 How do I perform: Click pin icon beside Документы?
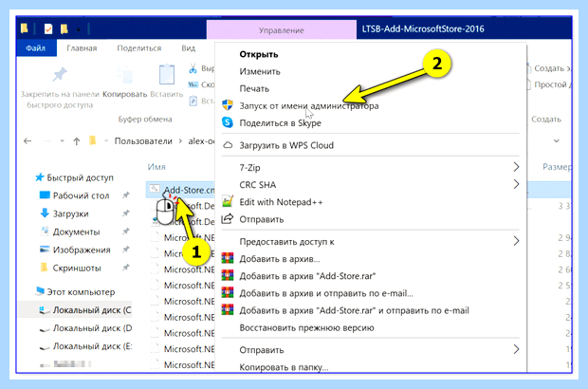126,232
